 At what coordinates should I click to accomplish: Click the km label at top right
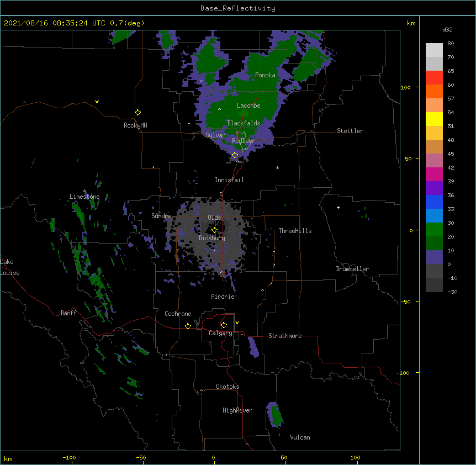411,23
